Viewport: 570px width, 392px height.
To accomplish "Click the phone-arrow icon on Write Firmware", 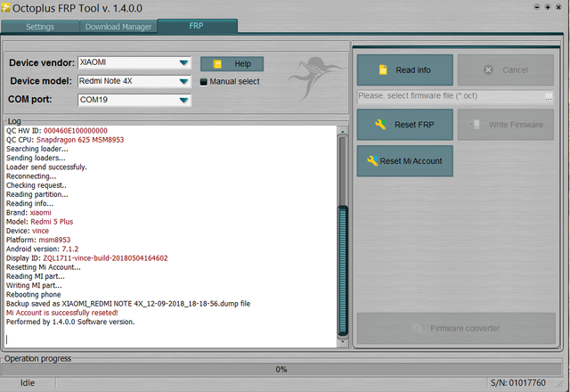I will tap(474, 125).
